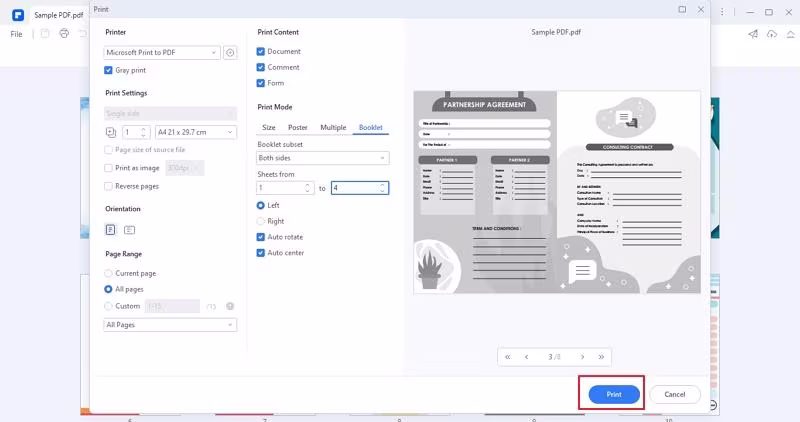Click the Sheets to stepper arrows

[382, 188]
